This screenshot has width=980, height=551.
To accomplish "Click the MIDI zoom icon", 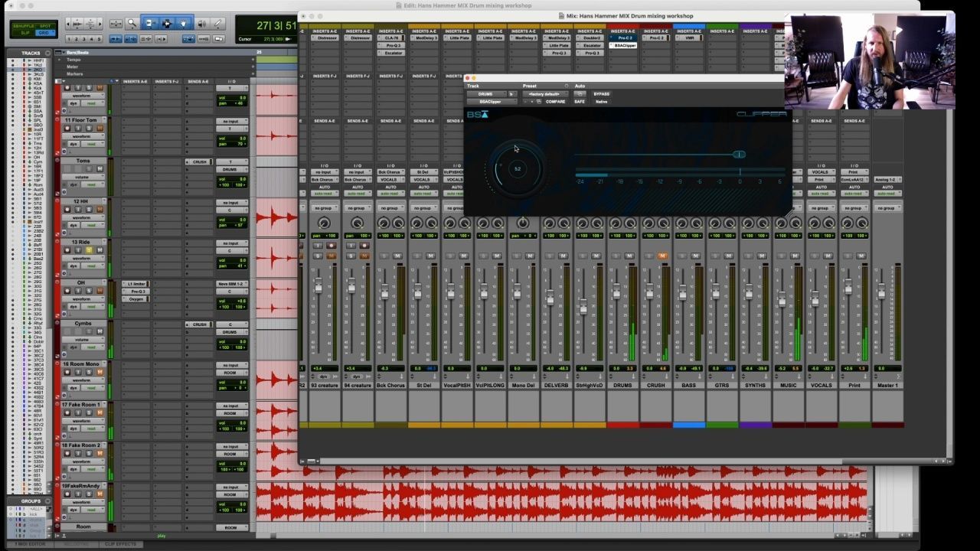I will coord(90,24).
